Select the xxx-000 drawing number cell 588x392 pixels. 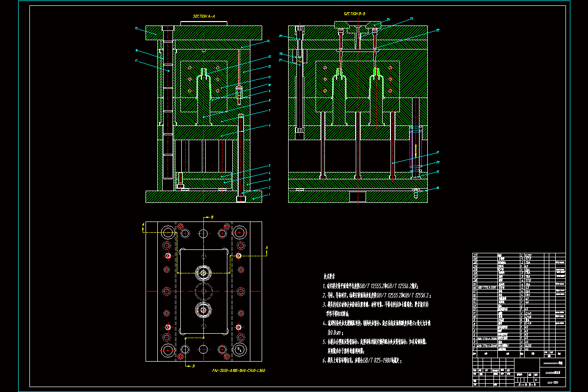(553, 382)
